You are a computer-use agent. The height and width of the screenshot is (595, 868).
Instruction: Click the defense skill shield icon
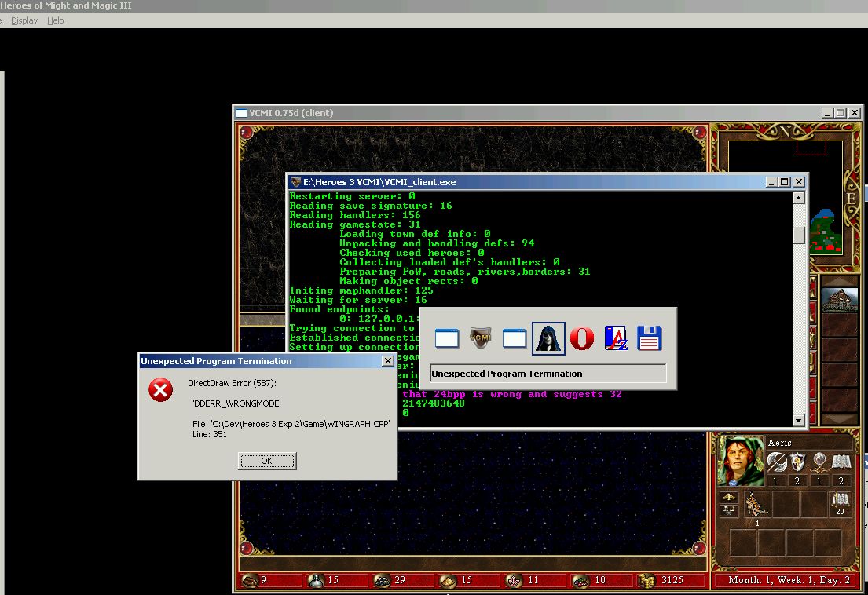(x=798, y=463)
